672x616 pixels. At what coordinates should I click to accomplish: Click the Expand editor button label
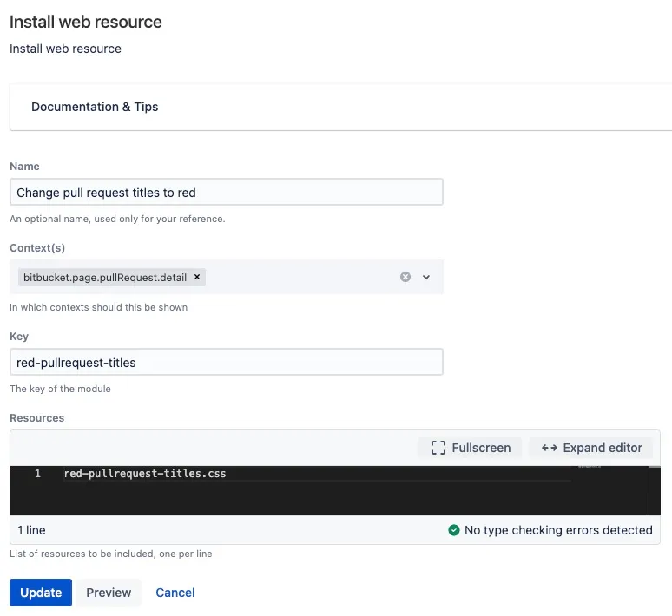(x=603, y=448)
